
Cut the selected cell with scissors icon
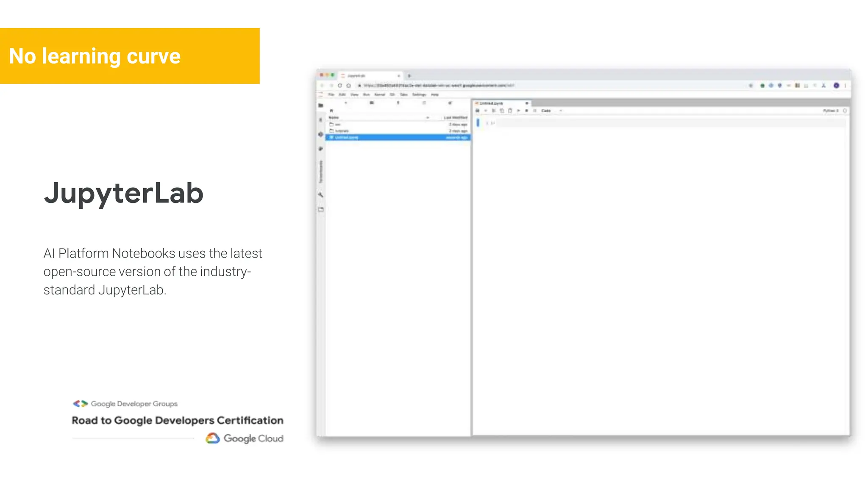pyautogui.click(x=494, y=111)
